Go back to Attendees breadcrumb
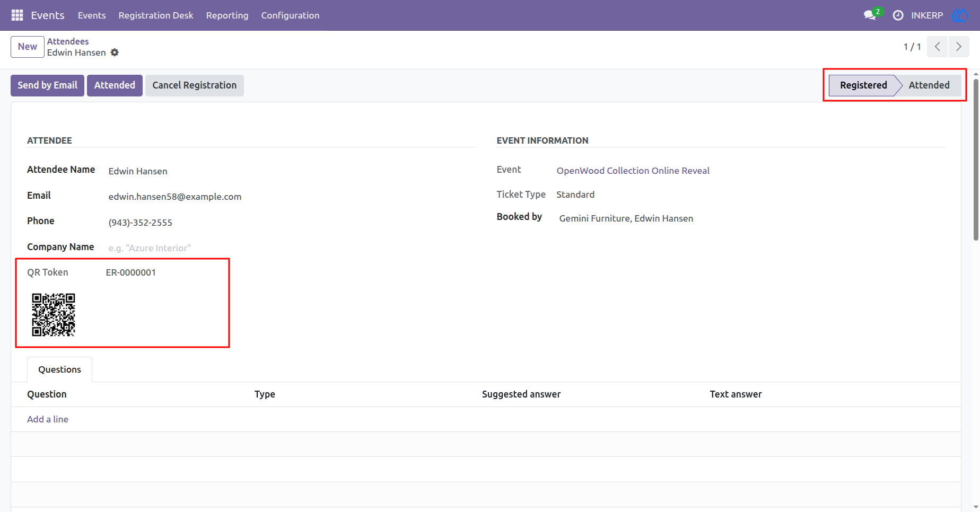This screenshot has width=980, height=512. (68, 41)
